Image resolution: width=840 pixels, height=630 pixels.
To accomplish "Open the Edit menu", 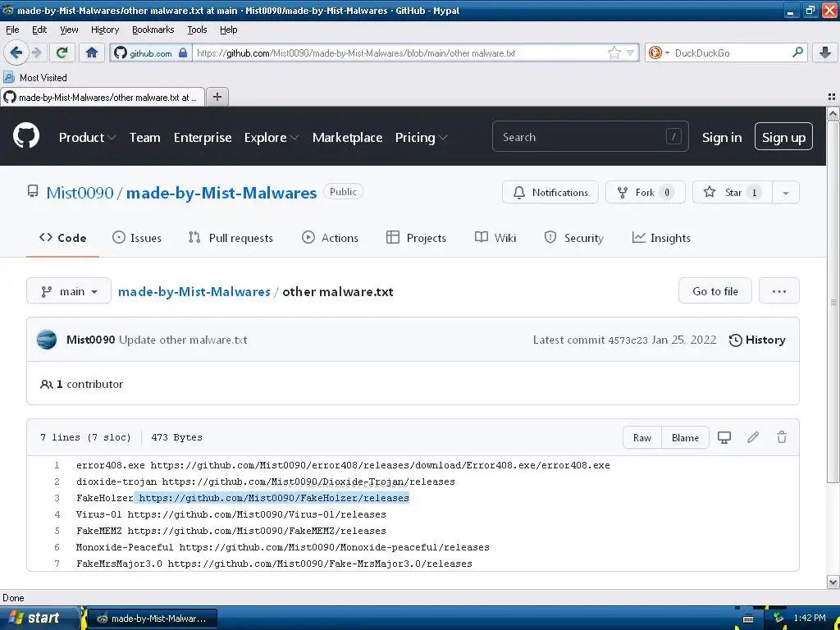I will [39, 30].
